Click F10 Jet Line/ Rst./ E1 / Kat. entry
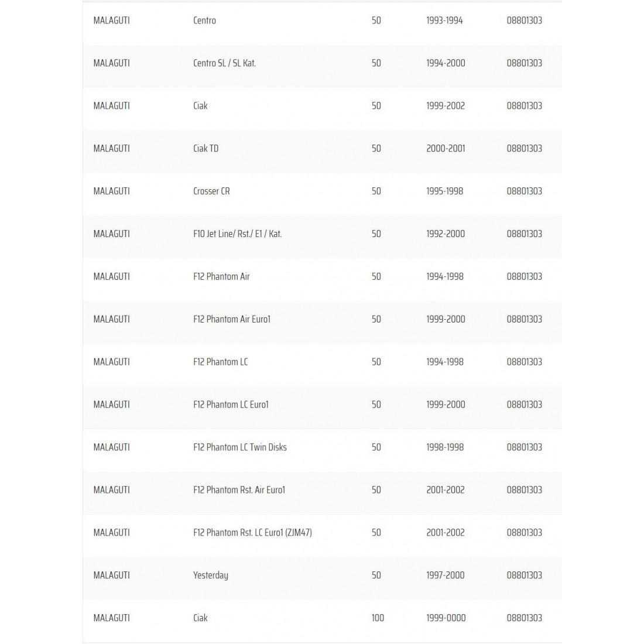The width and height of the screenshot is (644, 644). tap(237, 234)
